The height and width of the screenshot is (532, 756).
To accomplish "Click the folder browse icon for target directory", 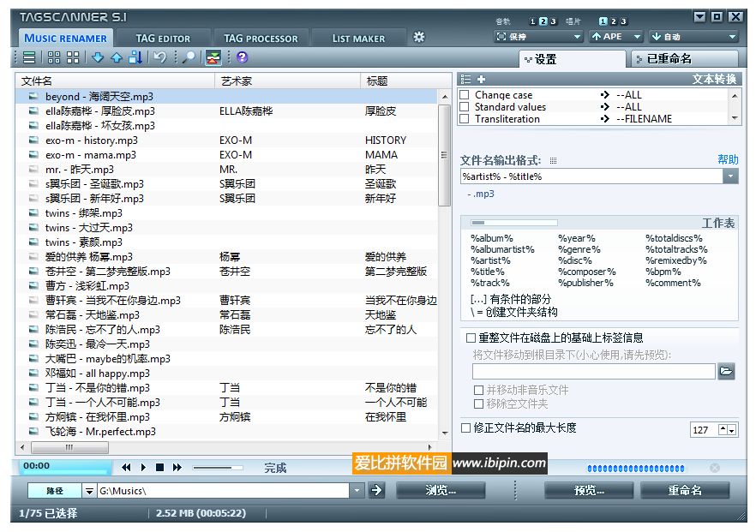I will 726,372.
